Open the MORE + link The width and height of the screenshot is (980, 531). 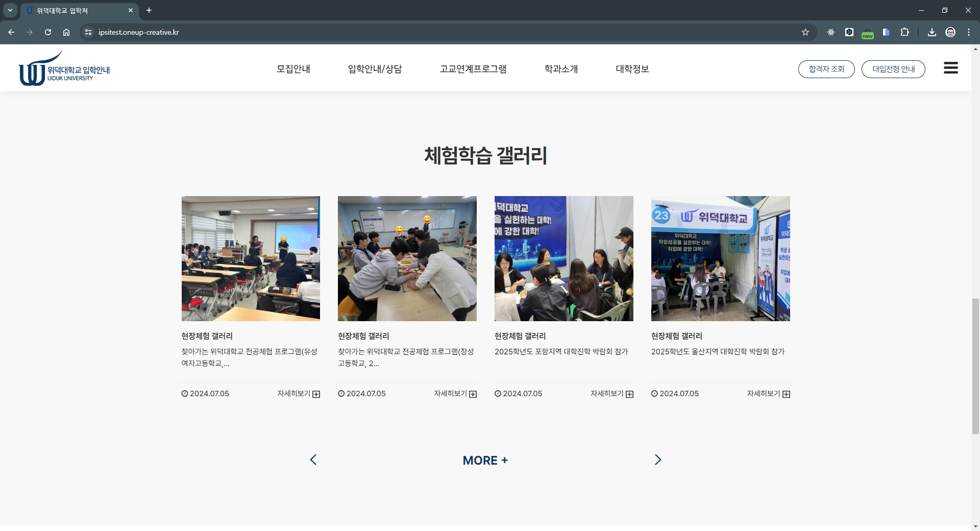[484, 460]
